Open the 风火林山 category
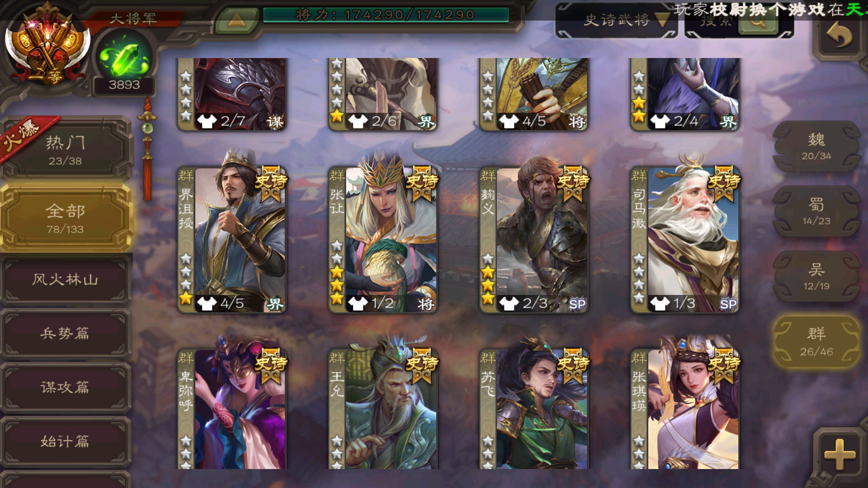Viewport: 868px width, 488px height. click(65, 280)
